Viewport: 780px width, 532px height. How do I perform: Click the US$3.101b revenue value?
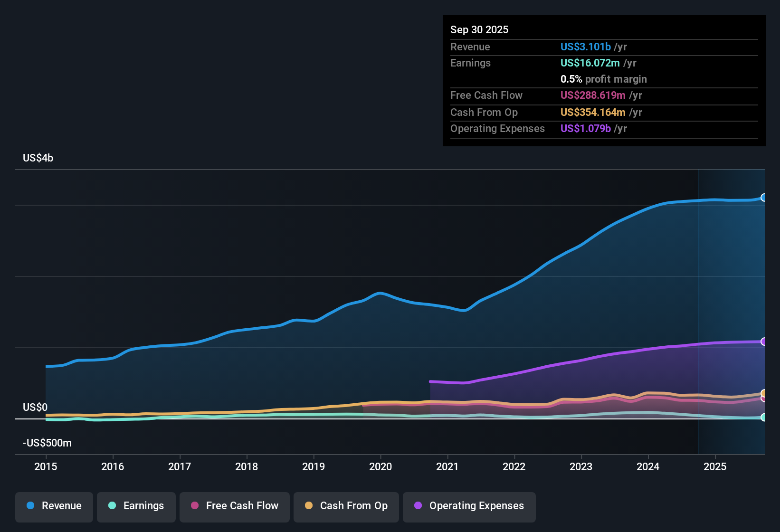pos(585,47)
